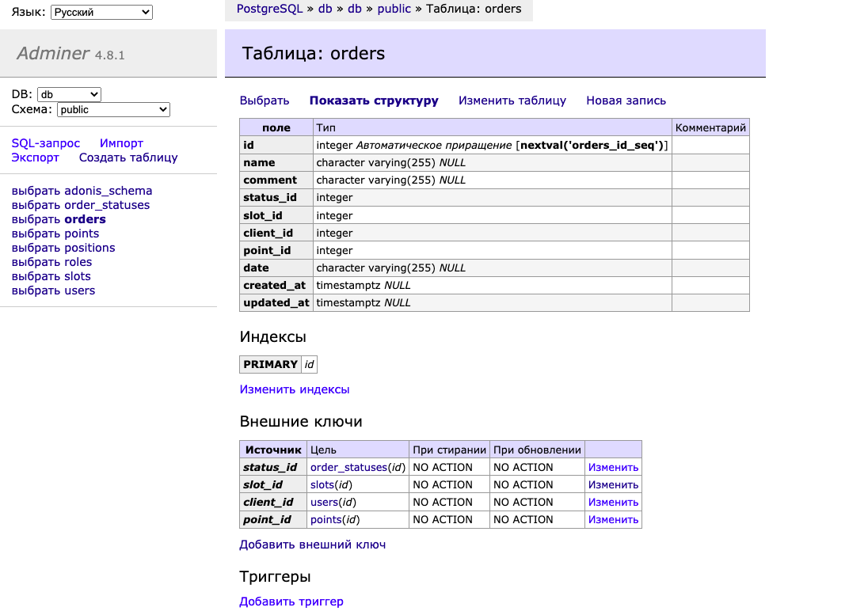Viewport: 868px width, 615px height.
Task: Click Изменить индексы under Индексы
Action: (295, 389)
